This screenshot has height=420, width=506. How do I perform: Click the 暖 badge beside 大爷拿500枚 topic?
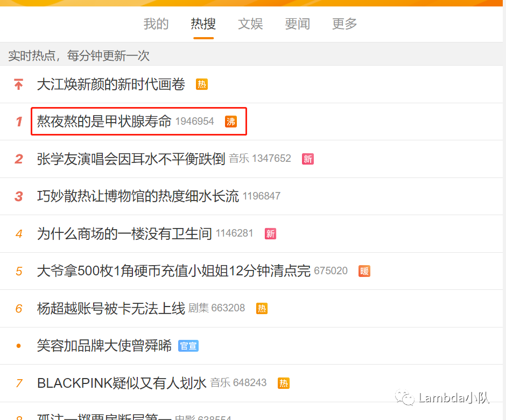point(364,271)
